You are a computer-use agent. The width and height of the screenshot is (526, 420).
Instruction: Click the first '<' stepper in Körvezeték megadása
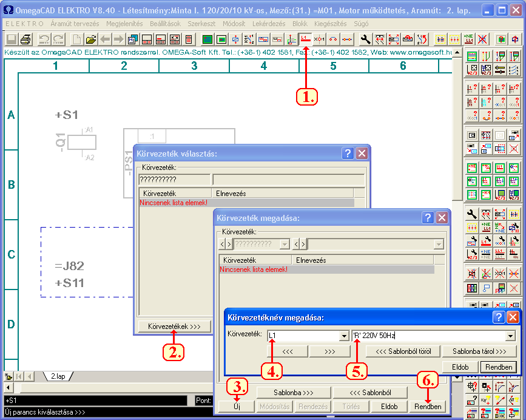(x=222, y=244)
